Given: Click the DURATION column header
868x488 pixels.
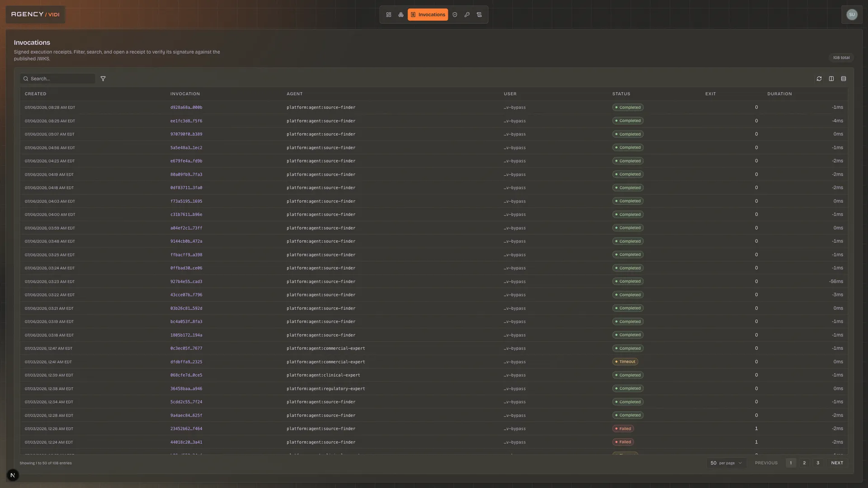Looking at the screenshot, I should pyautogui.click(x=779, y=94).
